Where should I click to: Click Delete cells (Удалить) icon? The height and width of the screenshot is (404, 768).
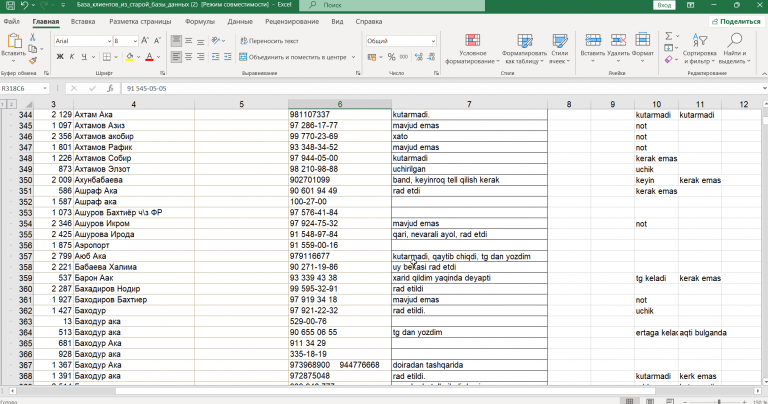coord(618,40)
